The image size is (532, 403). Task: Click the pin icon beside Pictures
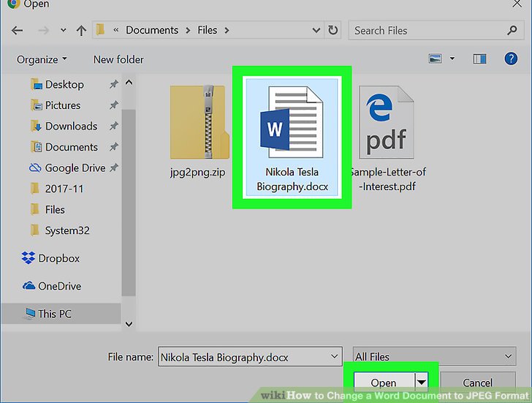[x=114, y=105]
